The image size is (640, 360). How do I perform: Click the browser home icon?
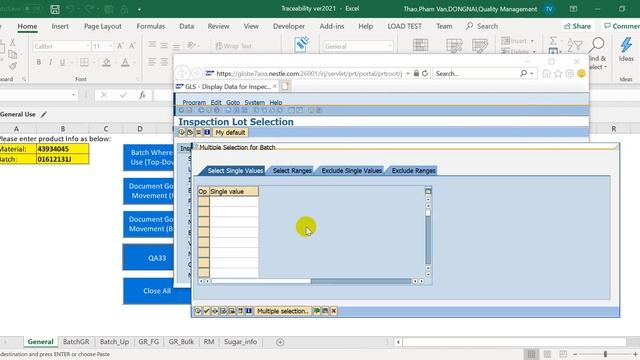pos(547,73)
